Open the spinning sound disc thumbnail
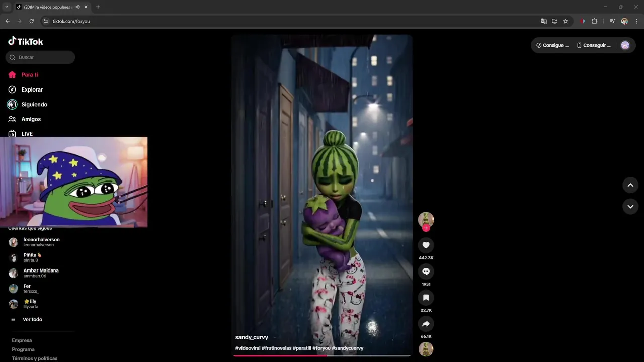Image resolution: width=644 pixels, height=362 pixels. pyautogui.click(x=426, y=349)
